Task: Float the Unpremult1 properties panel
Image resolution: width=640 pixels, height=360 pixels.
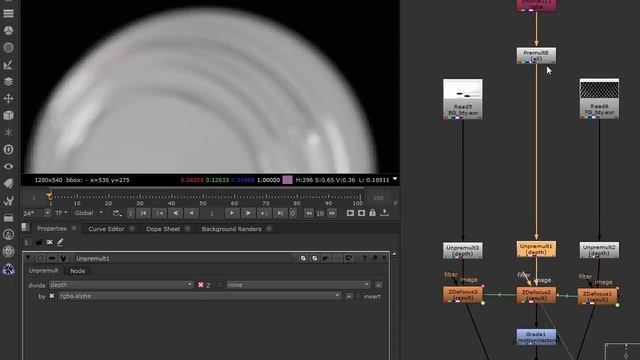Action: click(x=374, y=258)
